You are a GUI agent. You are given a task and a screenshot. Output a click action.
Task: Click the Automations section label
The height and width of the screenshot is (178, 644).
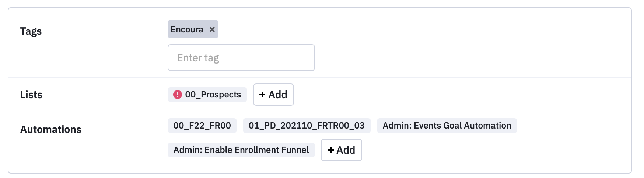point(51,130)
